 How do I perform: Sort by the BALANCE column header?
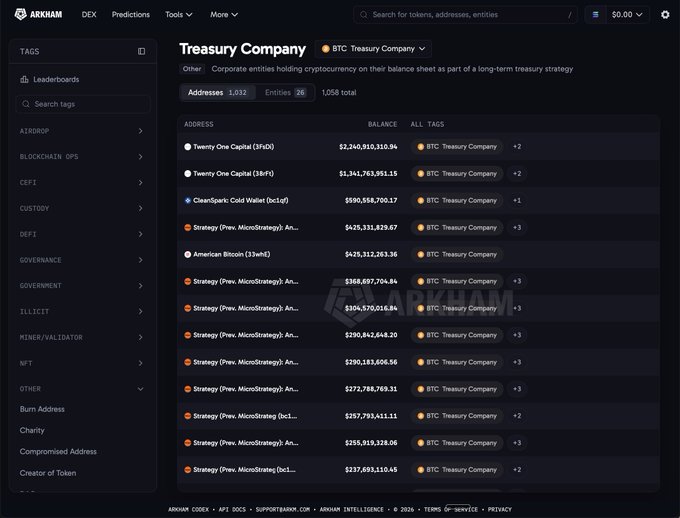coord(382,125)
